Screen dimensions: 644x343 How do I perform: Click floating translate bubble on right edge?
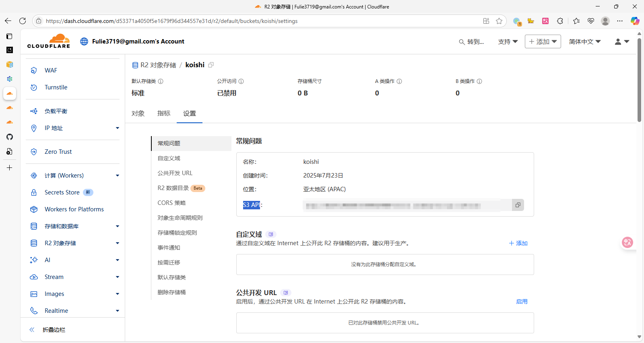(627, 242)
